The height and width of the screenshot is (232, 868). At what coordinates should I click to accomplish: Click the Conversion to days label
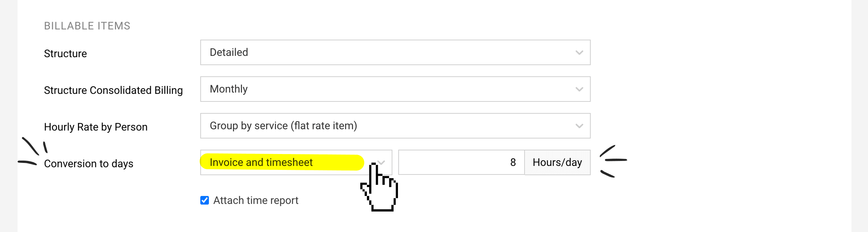click(89, 164)
